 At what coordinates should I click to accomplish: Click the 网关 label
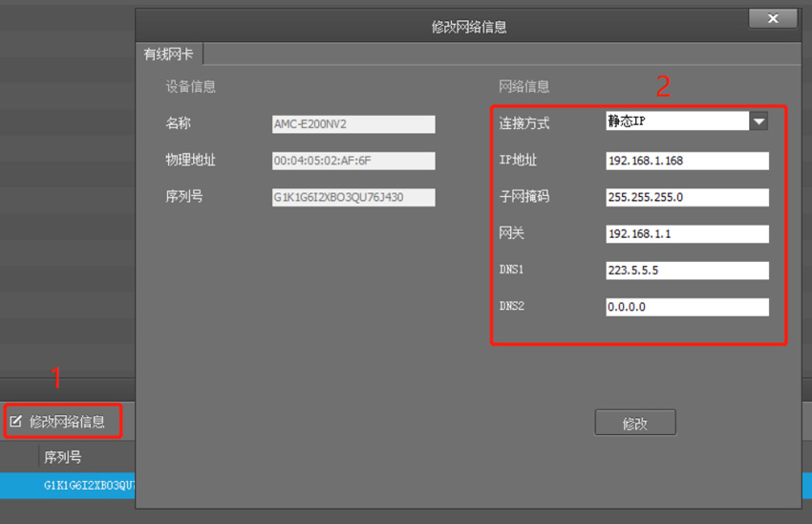tap(512, 233)
